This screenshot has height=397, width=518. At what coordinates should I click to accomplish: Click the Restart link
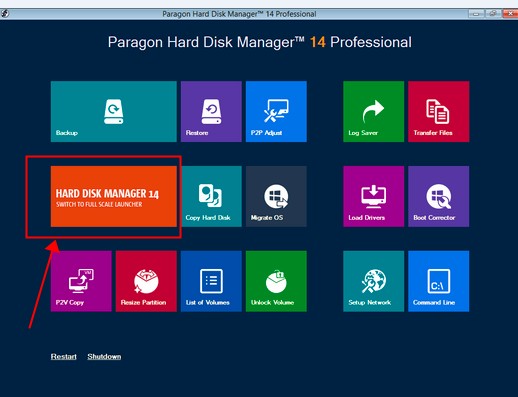(x=64, y=356)
